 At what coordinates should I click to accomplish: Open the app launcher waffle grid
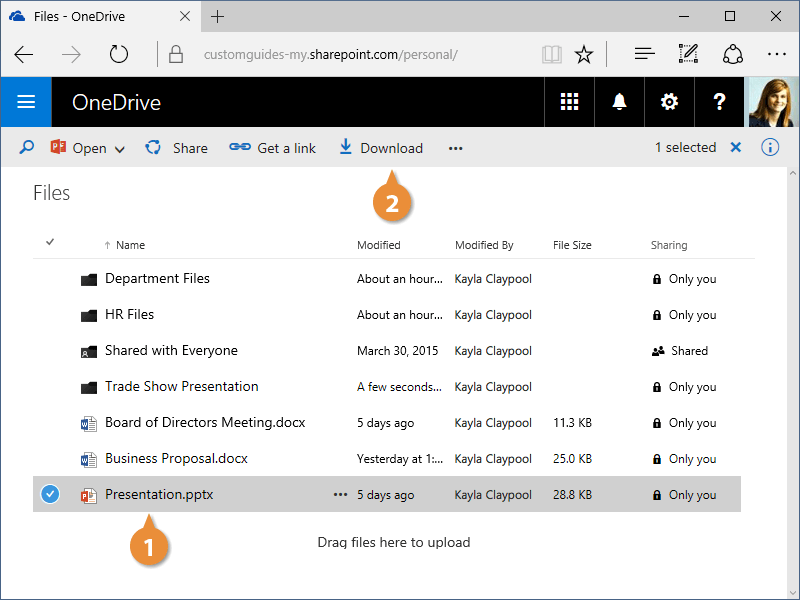[569, 102]
